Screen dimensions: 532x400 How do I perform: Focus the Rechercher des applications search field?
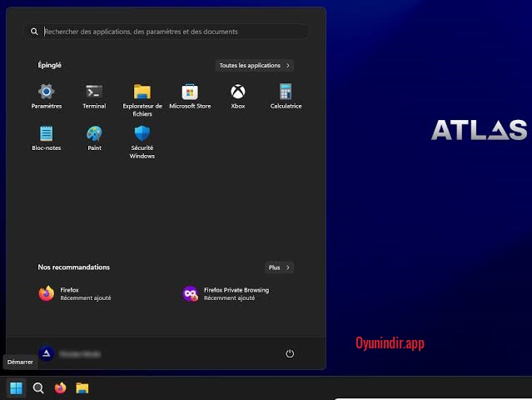pyautogui.click(x=167, y=32)
